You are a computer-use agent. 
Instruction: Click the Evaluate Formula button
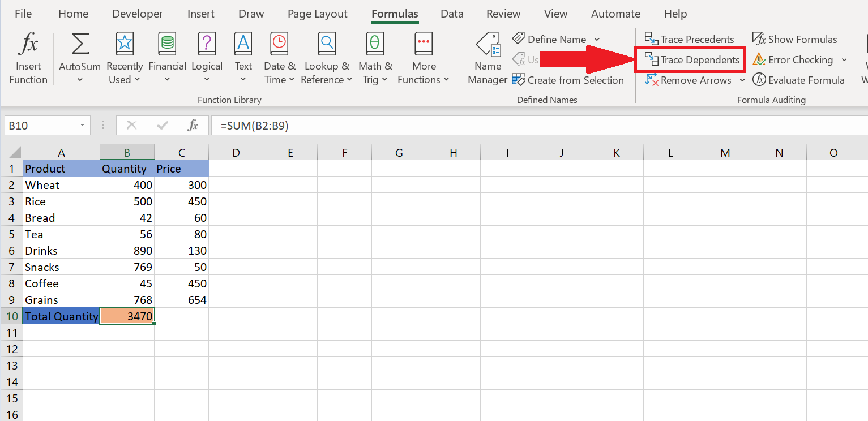tap(799, 80)
